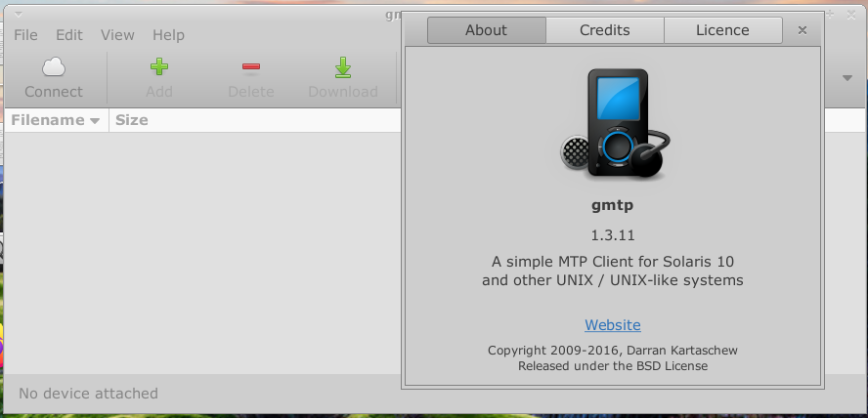This screenshot has width=868, height=418.
Task: Open the window menu arrow in title bar
Action: [18, 15]
